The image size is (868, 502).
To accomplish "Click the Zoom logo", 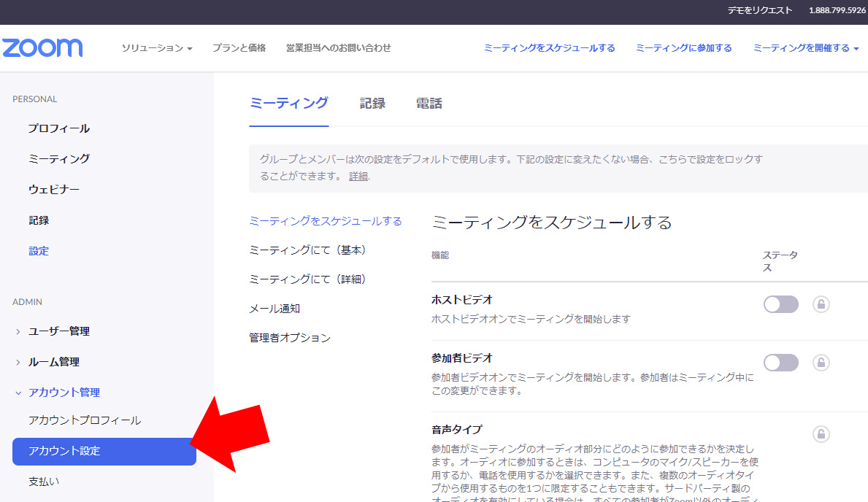I will click(x=42, y=48).
